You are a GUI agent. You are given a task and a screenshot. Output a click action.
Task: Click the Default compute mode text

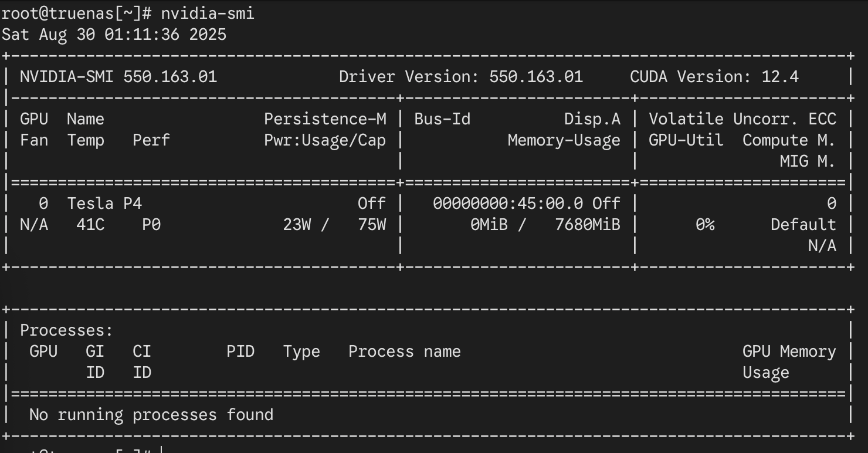coord(803,225)
